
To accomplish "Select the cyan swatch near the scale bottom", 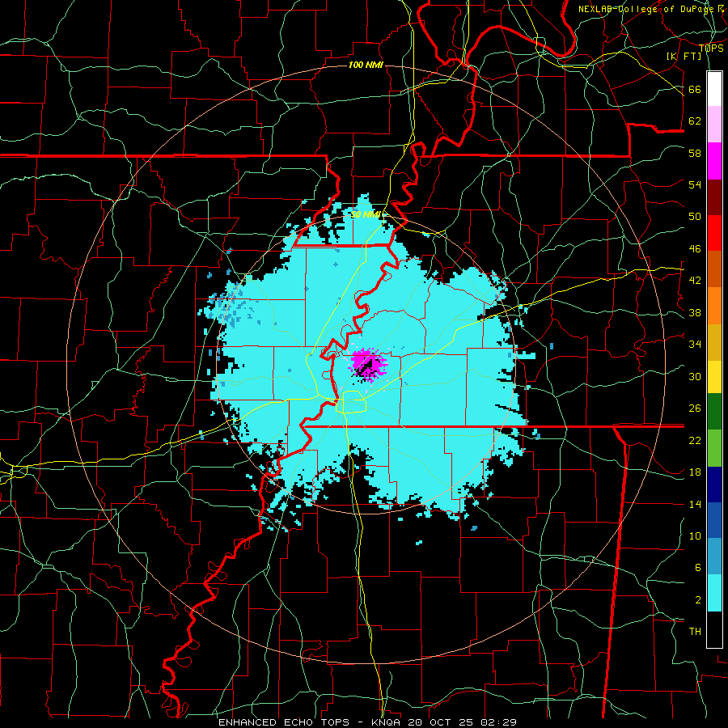I will point(714,593).
